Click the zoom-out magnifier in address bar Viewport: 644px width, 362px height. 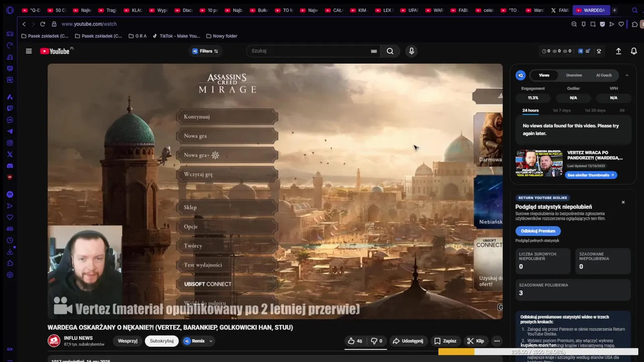click(x=574, y=24)
